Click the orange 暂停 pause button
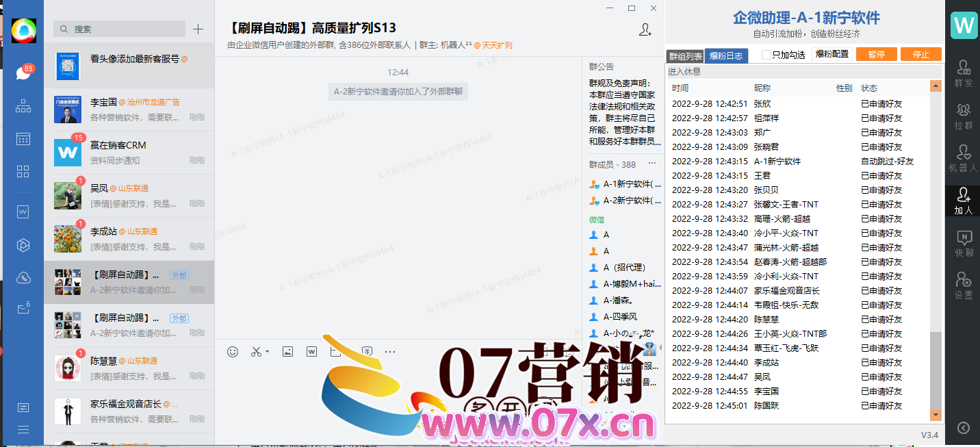The height and width of the screenshot is (447, 980). point(876,54)
